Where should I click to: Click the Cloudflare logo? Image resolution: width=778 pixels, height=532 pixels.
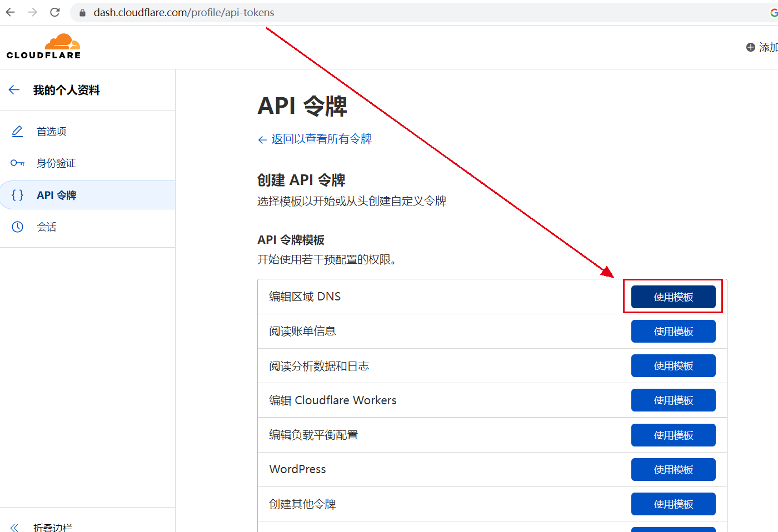point(43,47)
